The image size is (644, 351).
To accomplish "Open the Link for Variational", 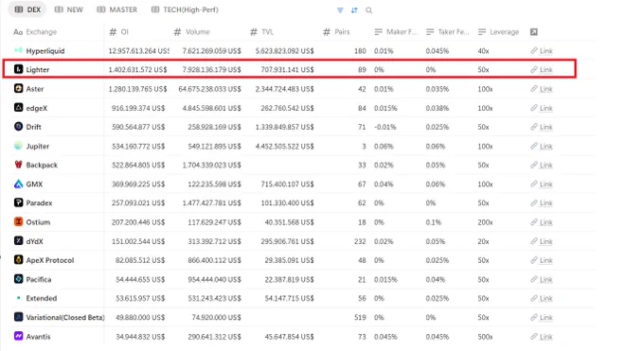I will [542, 317].
